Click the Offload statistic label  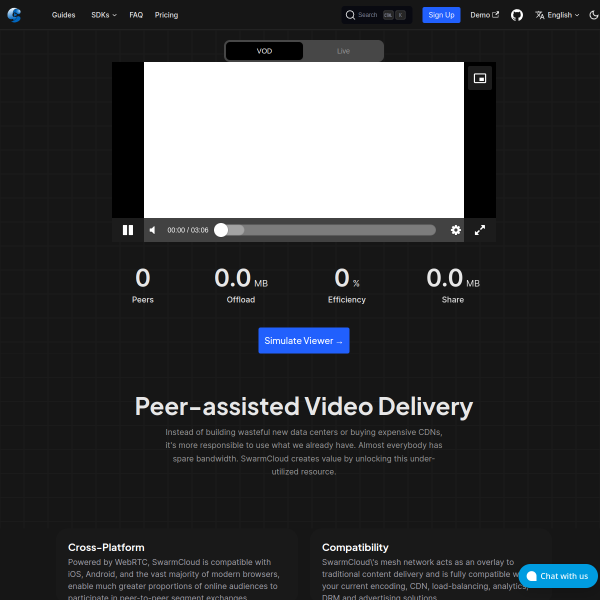coord(241,300)
